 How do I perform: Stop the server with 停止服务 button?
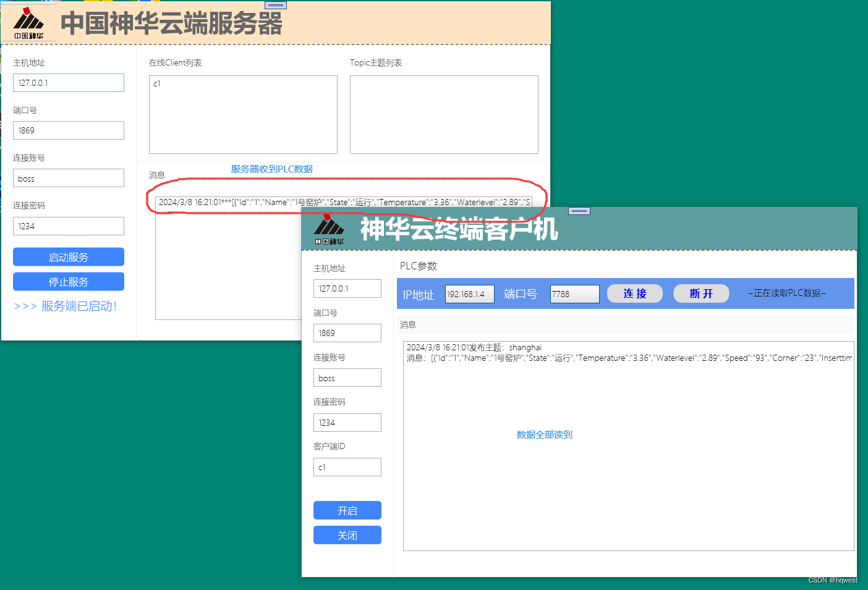point(69,282)
